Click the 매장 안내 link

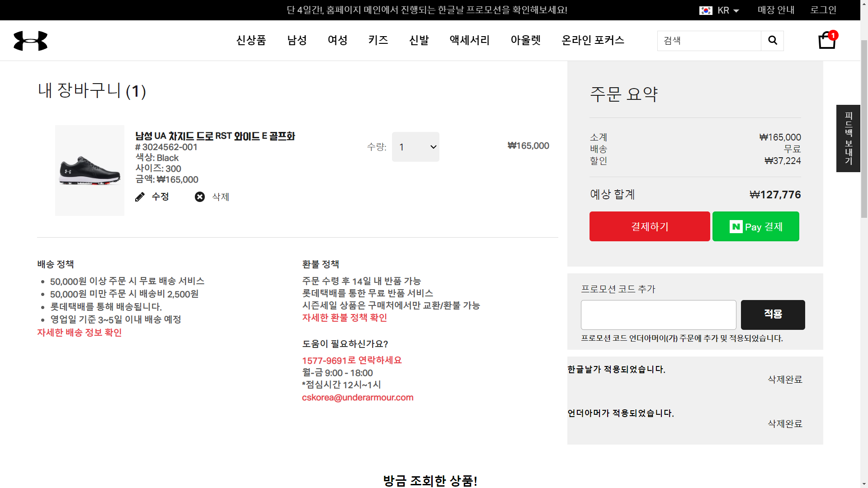776,10
